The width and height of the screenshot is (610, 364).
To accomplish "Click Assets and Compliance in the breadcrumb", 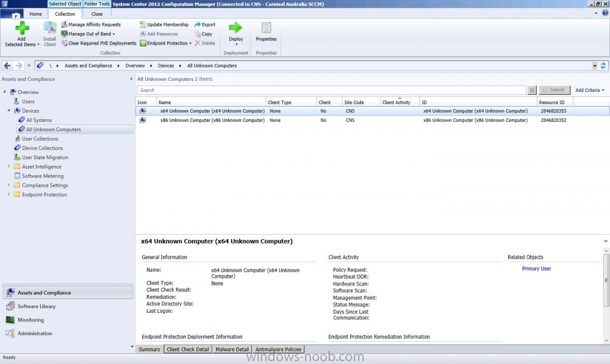I will tap(88, 65).
